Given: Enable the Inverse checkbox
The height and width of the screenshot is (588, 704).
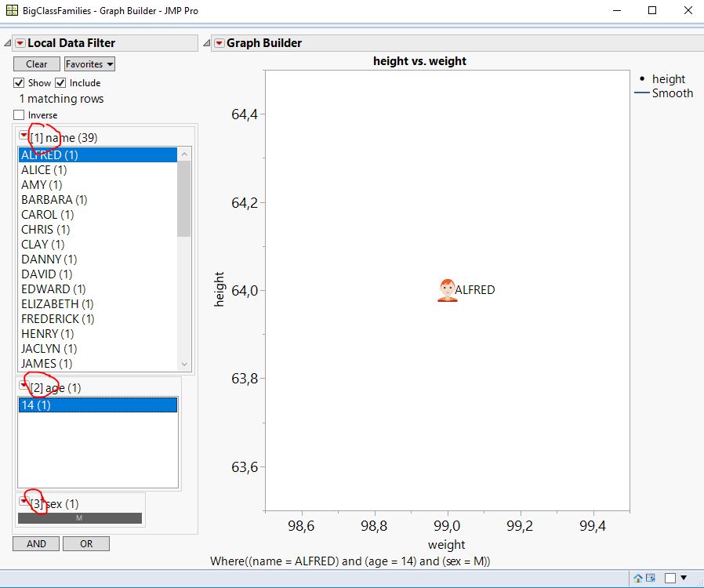Looking at the screenshot, I should 18,114.
